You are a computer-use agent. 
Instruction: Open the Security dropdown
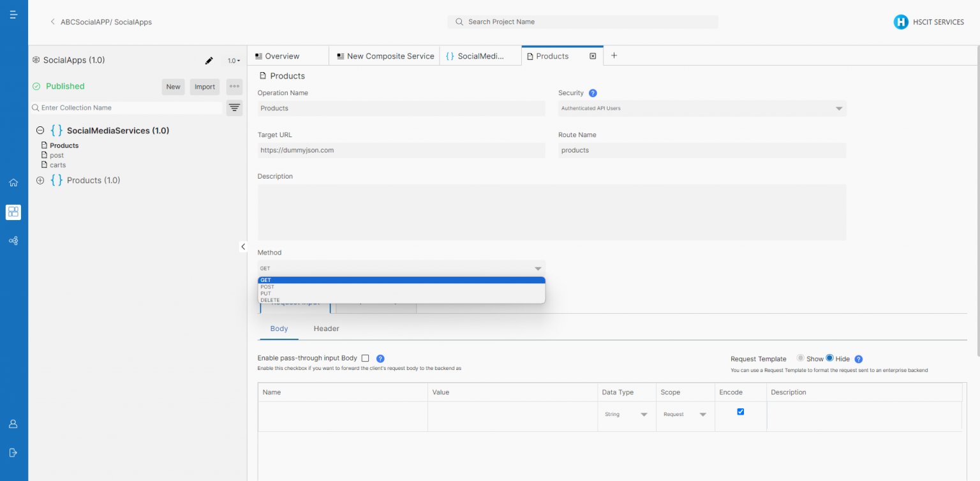tap(702, 108)
